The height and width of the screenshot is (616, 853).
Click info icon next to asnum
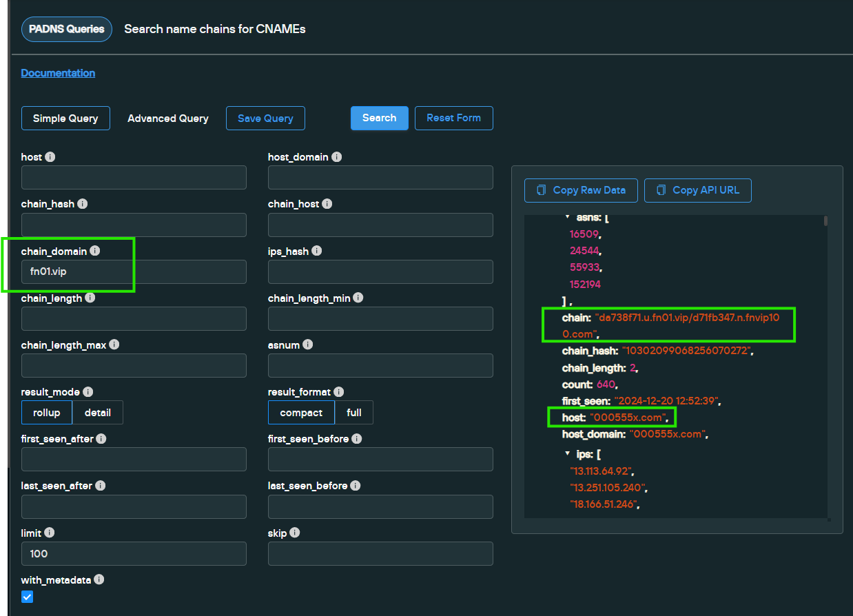tap(308, 345)
